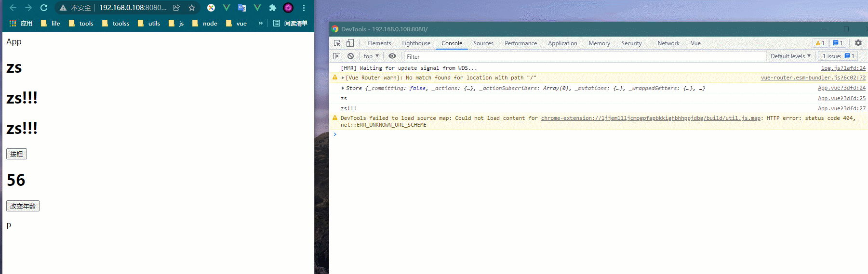Switch to the Lighthouse tab
This screenshot has height=274, width=868.
coord(416,43)
